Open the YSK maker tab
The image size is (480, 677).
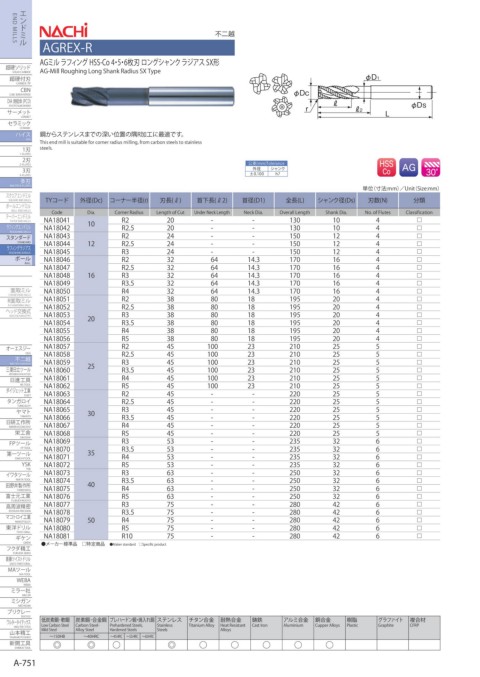(16, 465)
